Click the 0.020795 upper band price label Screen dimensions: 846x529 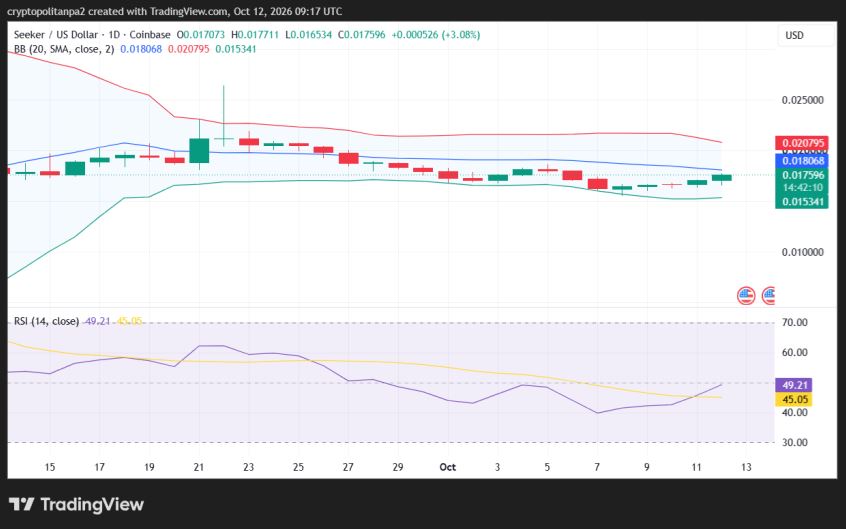[802, 143]
